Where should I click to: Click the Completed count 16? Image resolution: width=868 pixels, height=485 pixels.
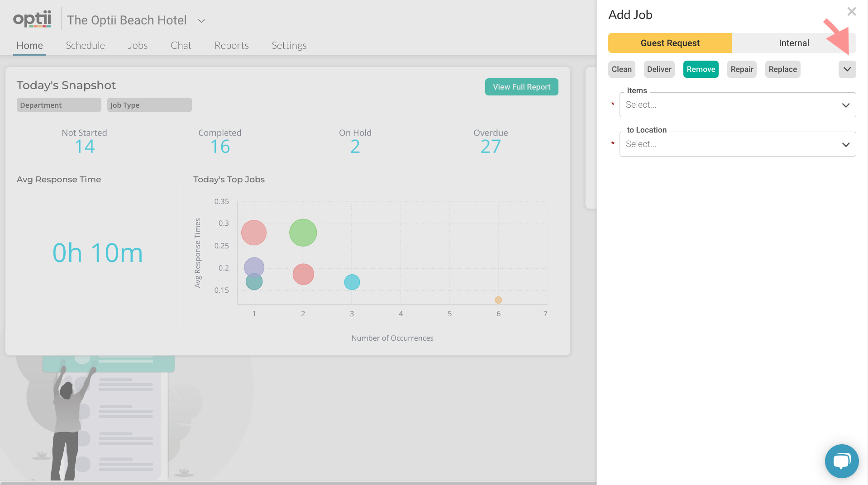pos(220,147)
